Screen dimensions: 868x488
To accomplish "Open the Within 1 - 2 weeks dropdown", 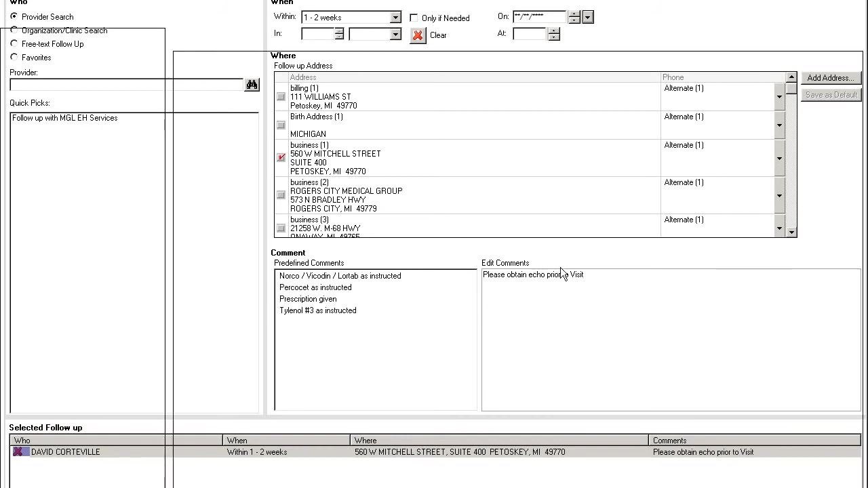I will pyautogui.click(x=395, y=18).
